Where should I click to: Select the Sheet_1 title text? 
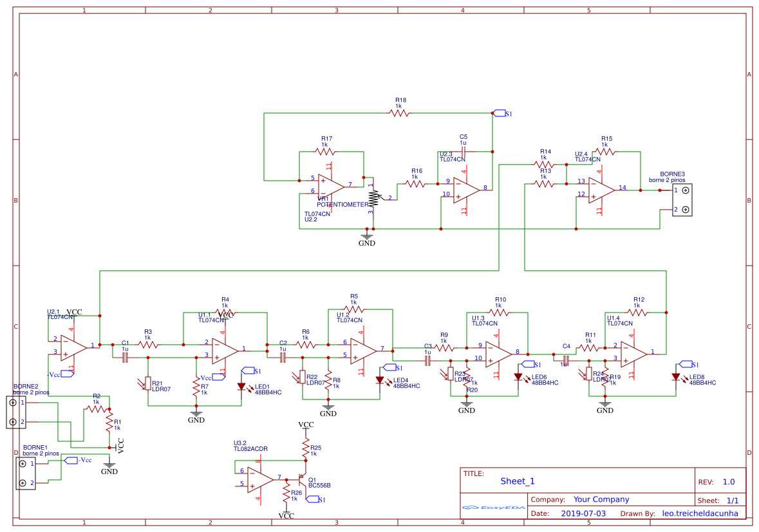click(x=519, y=481)
